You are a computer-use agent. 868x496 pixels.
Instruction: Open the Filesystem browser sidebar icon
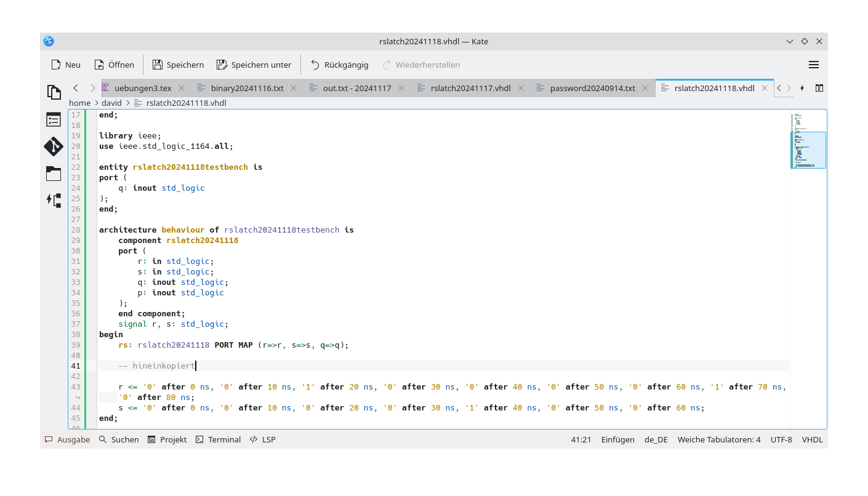pyautogui.click(x=54, y=173)
